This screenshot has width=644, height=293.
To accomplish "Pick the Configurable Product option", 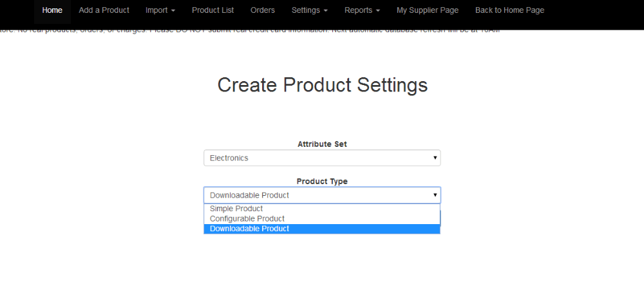I will coord(247,219).
